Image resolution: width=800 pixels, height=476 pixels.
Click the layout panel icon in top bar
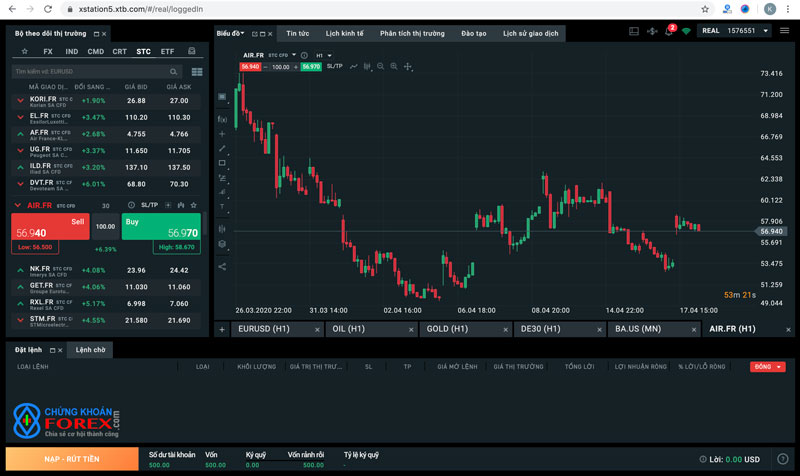[x=634, y=31]
